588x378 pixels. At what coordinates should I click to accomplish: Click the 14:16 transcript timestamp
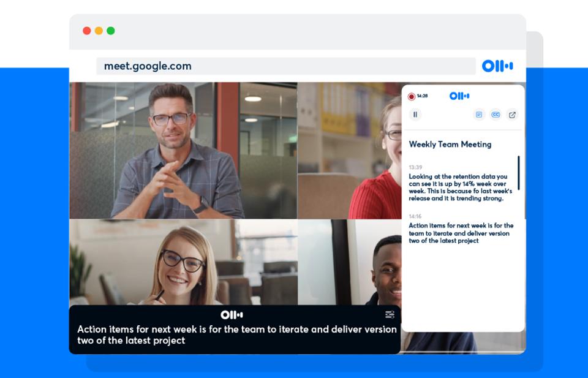(415, 216)
